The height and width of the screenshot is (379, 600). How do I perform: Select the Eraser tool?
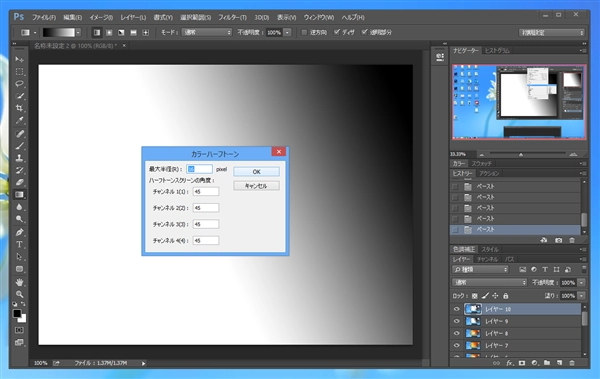point(19,183)
